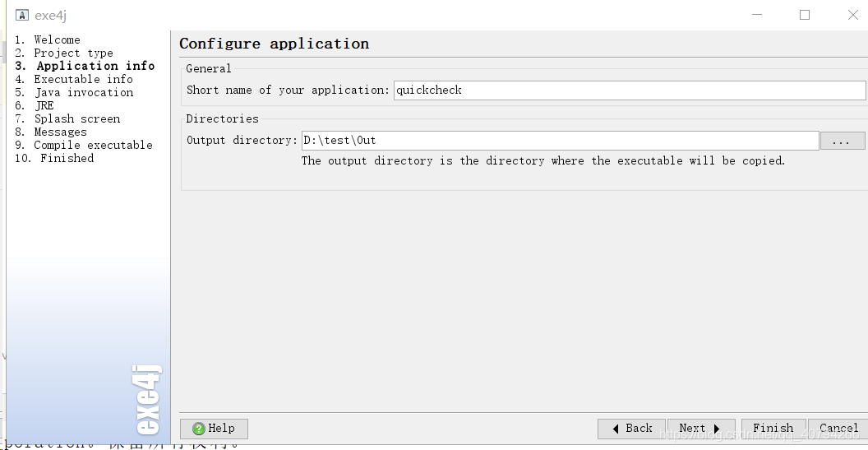This screenshot has width=868, height=450.
Task: Jump to step 10 Finished
Action: point(54,159)
